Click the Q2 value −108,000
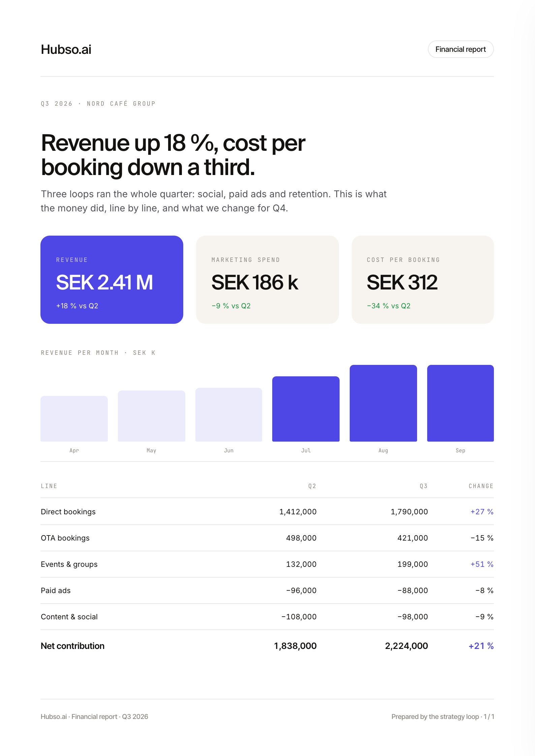Screen dimensions: 535x756 coord(299,617)
